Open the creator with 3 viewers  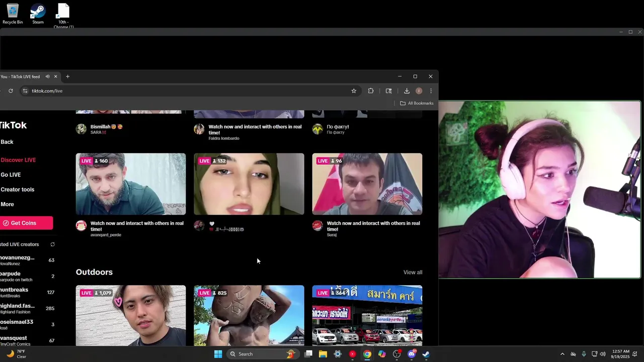(x=28, y=325)
